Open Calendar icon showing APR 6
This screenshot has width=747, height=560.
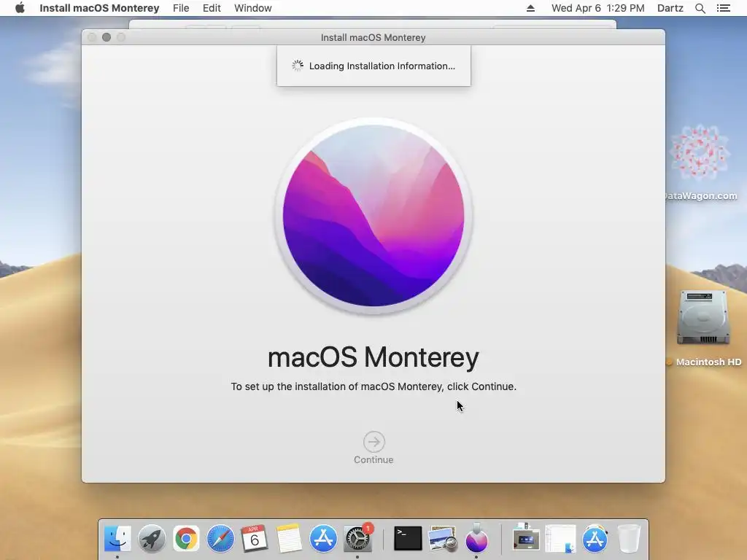255,539
